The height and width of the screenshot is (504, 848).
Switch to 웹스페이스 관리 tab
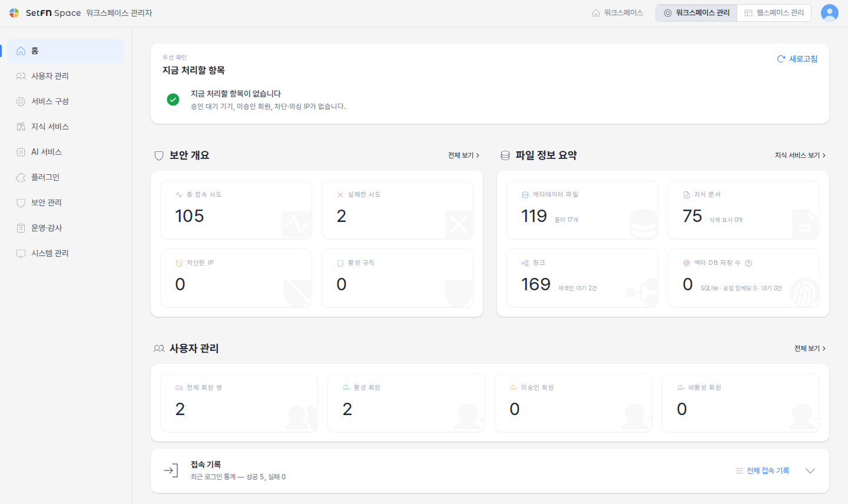coord(774,13)
